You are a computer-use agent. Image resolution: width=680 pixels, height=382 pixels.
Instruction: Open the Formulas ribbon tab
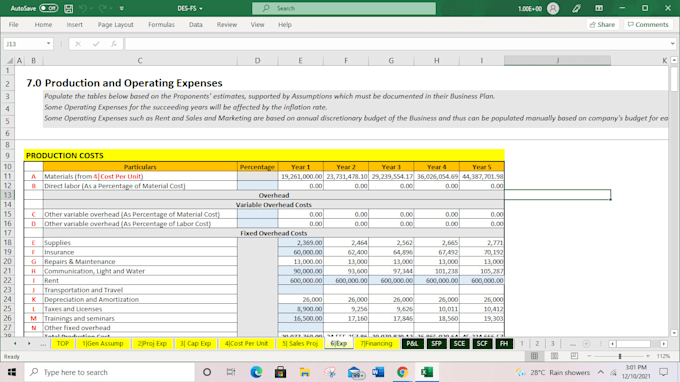coord(161,25)
